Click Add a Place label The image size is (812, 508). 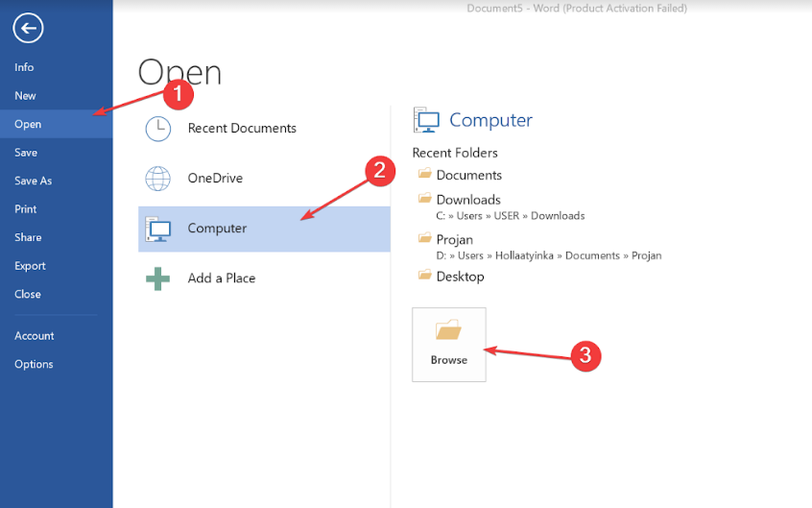[221, 278]
